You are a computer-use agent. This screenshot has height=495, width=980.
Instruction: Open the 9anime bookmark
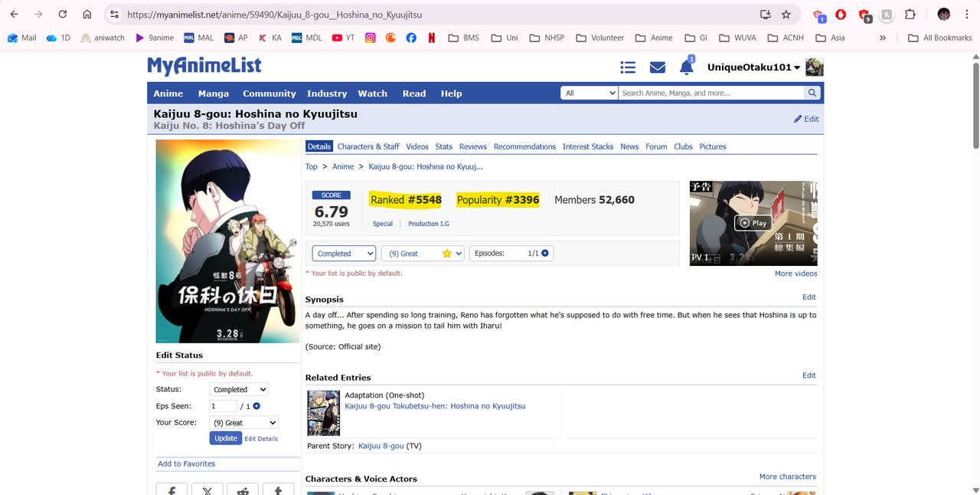point(155,38)
